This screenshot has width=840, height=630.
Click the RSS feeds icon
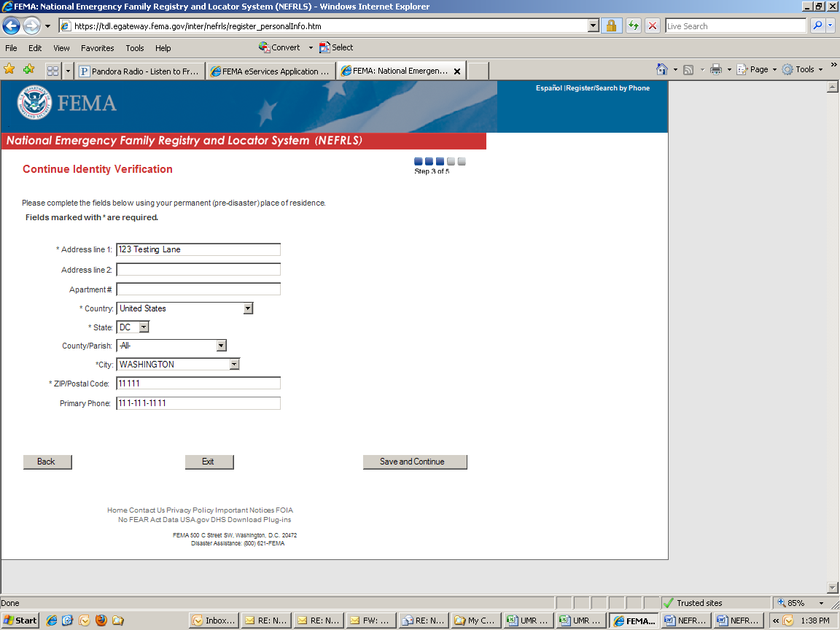click(x=689, y=70)
